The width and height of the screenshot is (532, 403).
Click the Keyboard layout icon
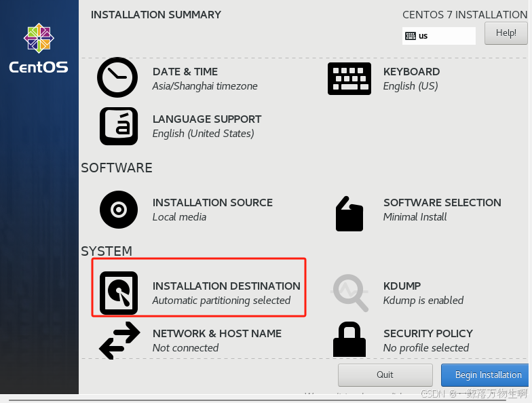[x=349, y=79]
